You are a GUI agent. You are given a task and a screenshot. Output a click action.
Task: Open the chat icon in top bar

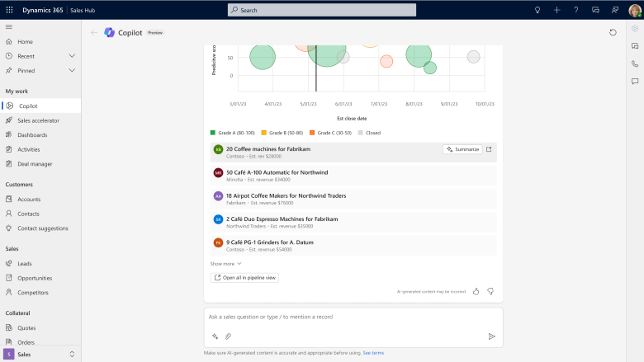[595, 10]
